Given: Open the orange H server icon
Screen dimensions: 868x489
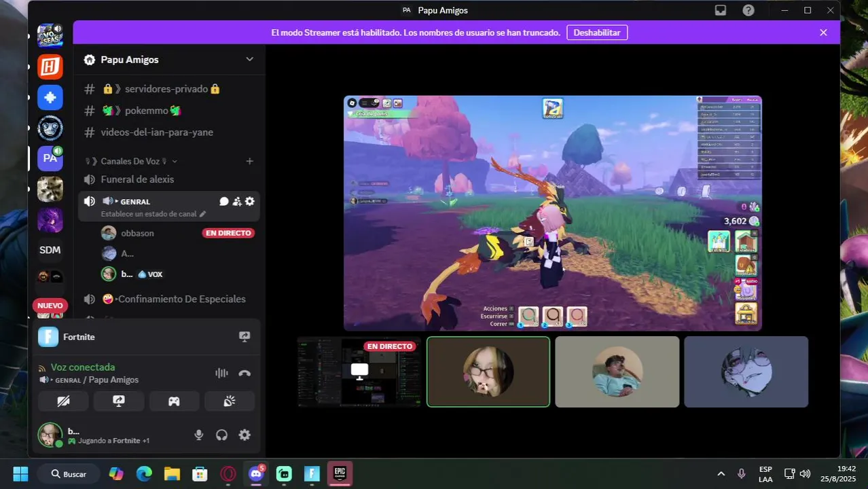Looking at the screenshot, I should point(50,67).
